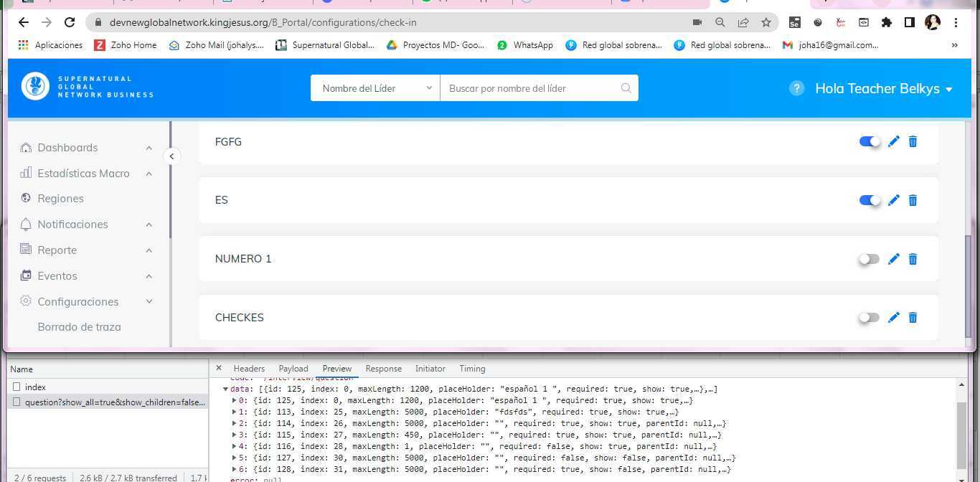This screenshot has height=482, width=980.
Task: Open Borrado de traza in the sidebar
Action: click(x=79, y=326)
